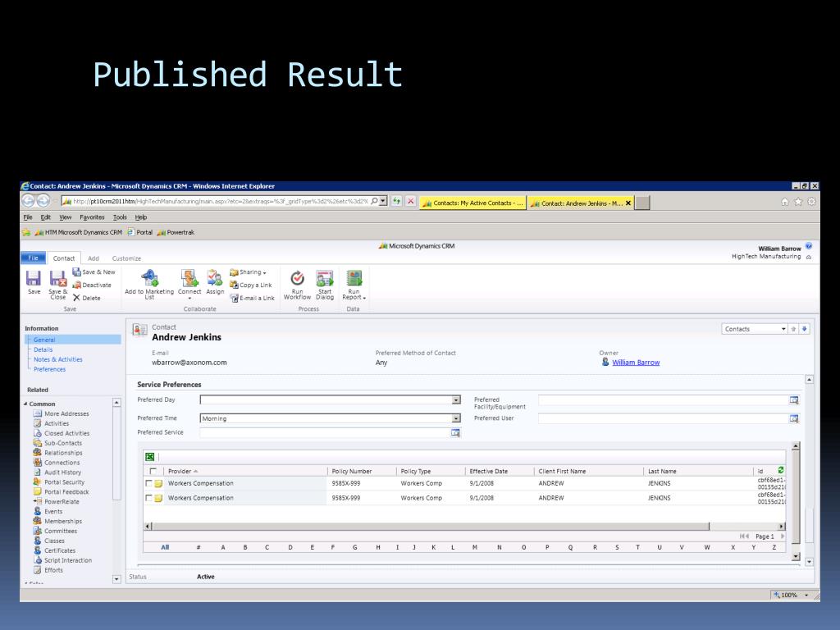This screenshot has width=840, height=630.
Task: Click the browser Back button
Action: click(29, 201)
